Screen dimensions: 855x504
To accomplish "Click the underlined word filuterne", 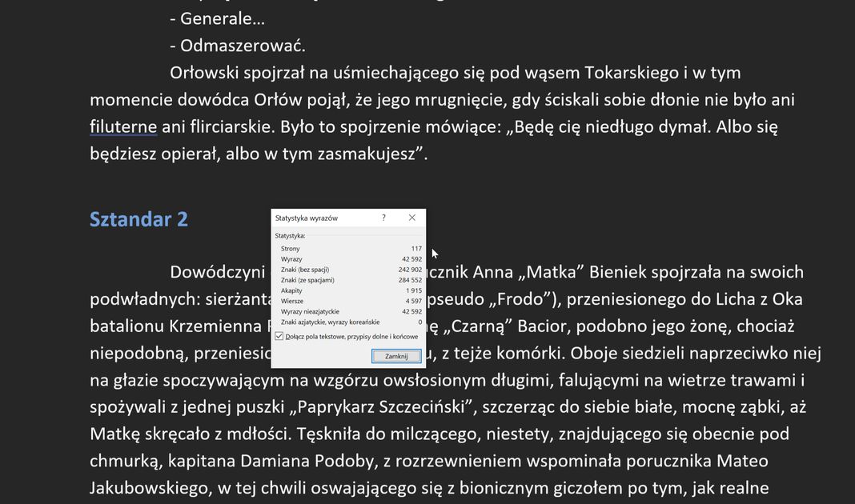I will pos(123,127).
